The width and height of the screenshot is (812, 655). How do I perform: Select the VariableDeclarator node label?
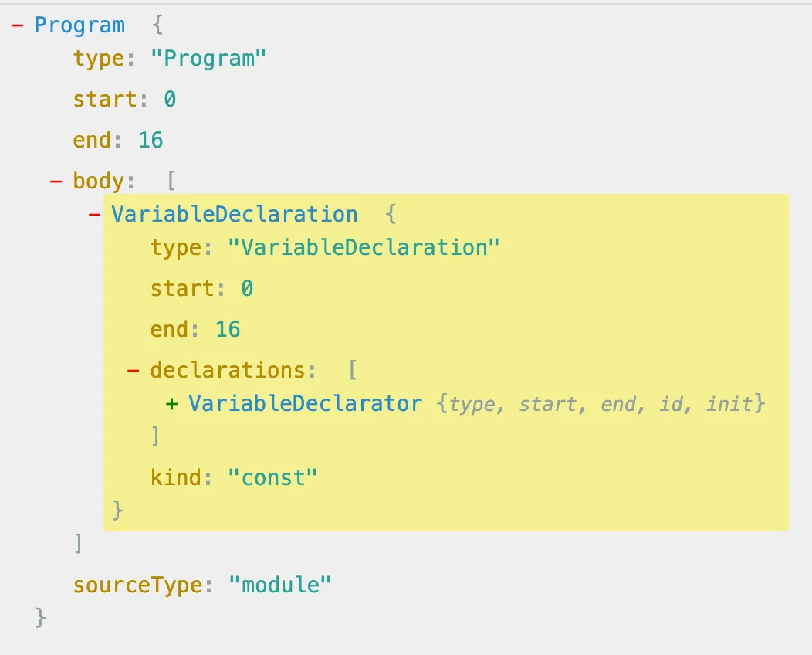pyautogui.click(x=306, y=403)
